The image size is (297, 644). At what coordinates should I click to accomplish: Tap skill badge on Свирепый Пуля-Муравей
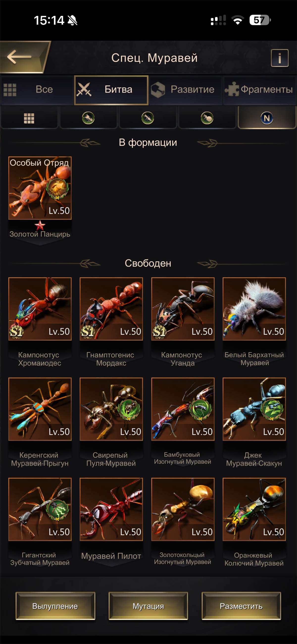[129, 410]
